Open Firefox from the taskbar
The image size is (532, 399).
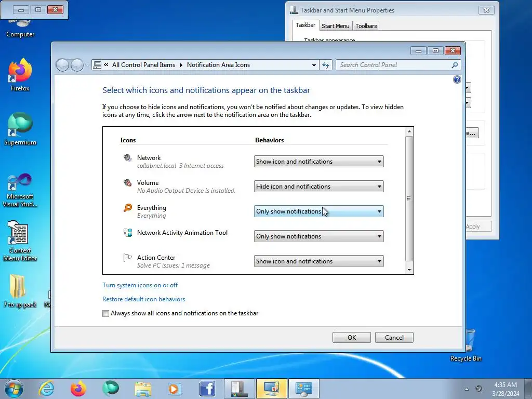(78, 389)
